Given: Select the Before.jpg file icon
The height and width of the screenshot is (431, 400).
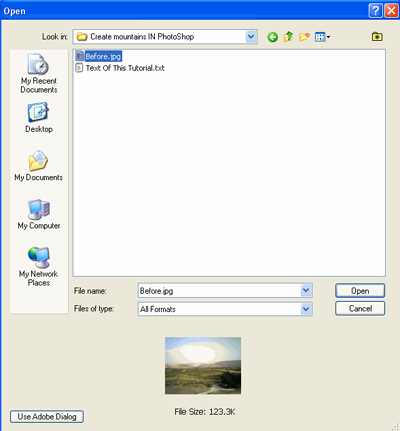Looking at the screenshot, I should [x=79, y=56].
